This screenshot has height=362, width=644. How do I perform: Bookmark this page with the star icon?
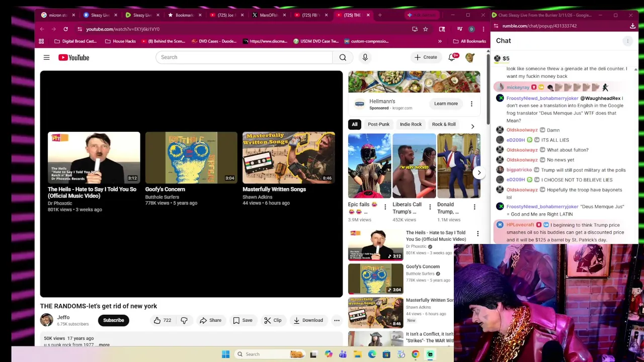[425, 29]
